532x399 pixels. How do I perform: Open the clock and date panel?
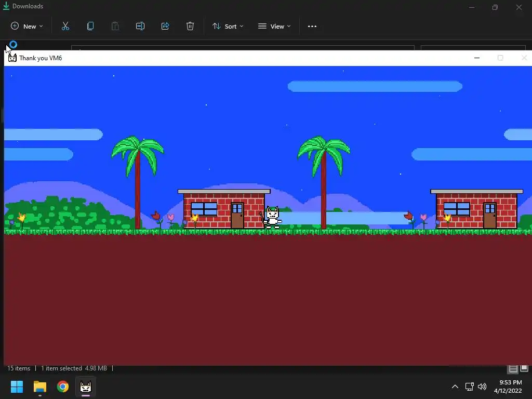click(x=508, y=387)
